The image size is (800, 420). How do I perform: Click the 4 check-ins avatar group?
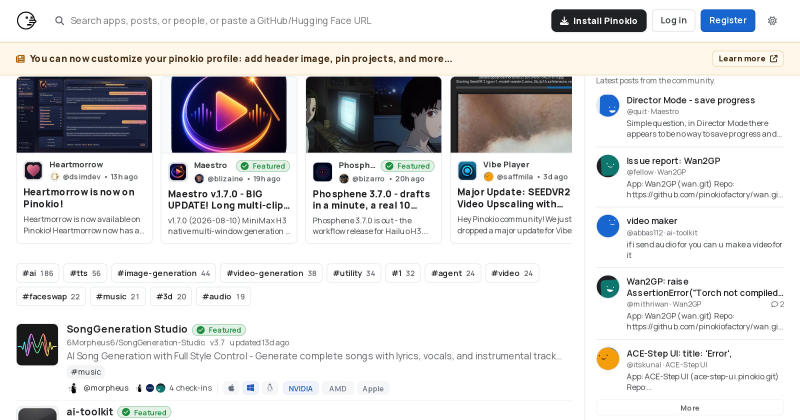(x=151, y=388)
